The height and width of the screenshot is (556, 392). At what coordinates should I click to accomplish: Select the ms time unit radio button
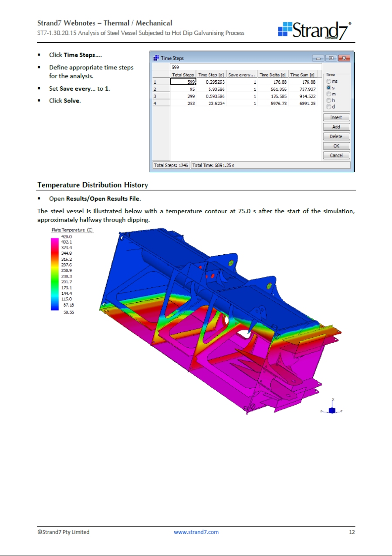tap(328, 82)
